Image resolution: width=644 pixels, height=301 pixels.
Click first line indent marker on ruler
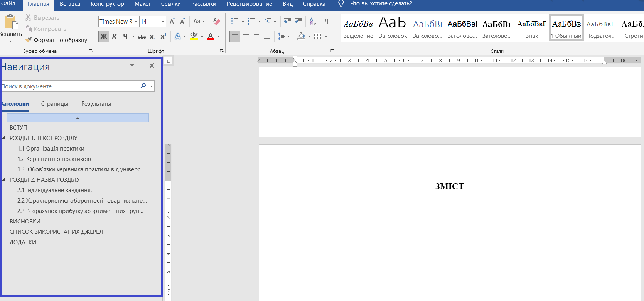(x=295, y=58)
